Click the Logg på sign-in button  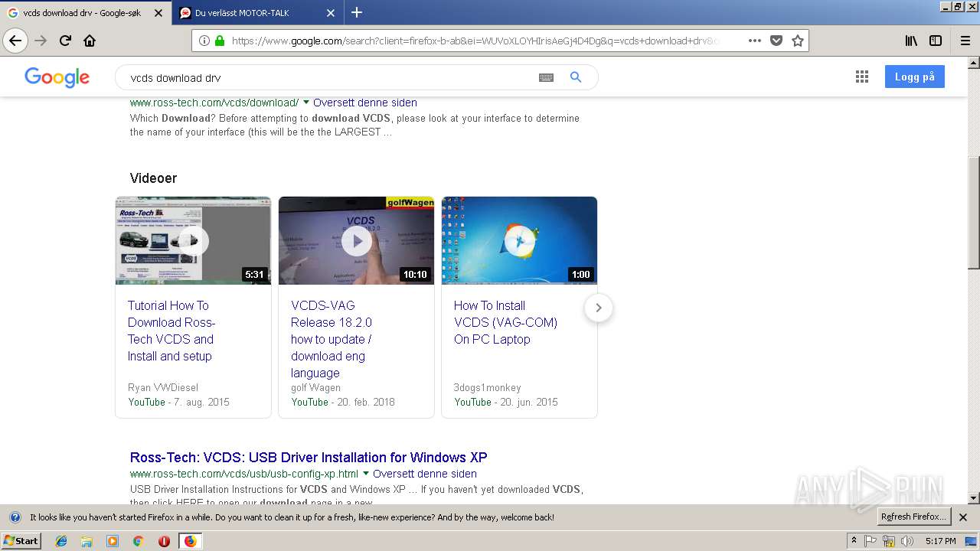[x=915, y=77]
